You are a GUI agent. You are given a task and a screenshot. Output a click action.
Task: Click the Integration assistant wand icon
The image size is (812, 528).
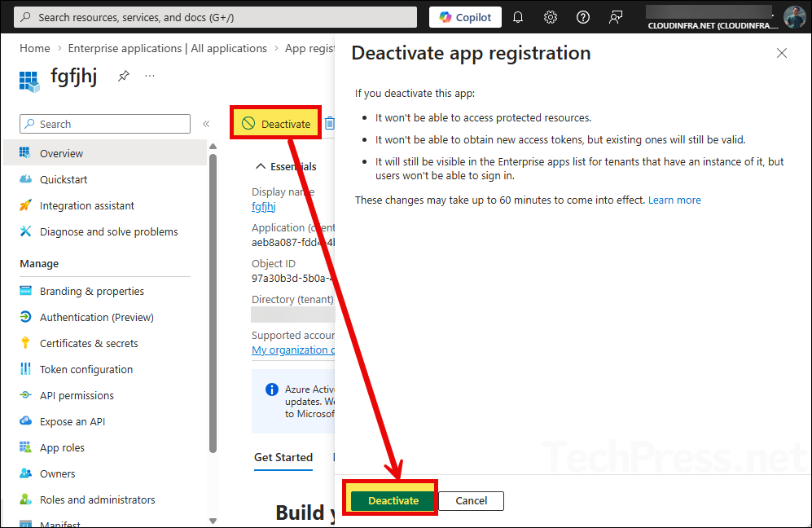(27, 205)
